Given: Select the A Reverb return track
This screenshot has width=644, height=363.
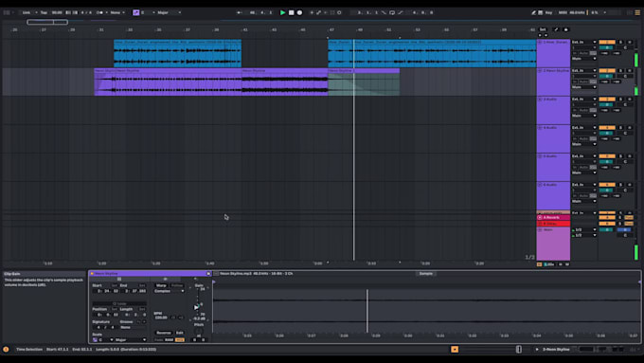Looking at the screenshot, I should coord(553,217).
